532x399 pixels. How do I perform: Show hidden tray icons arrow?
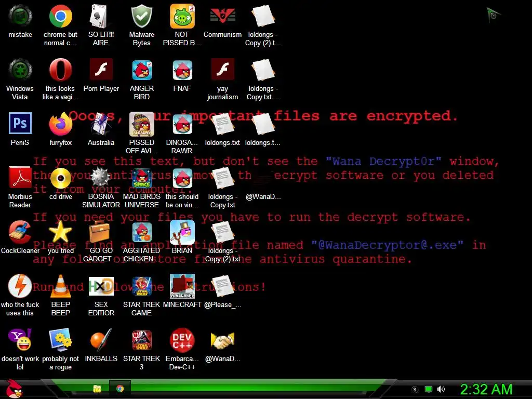[415, 390]
